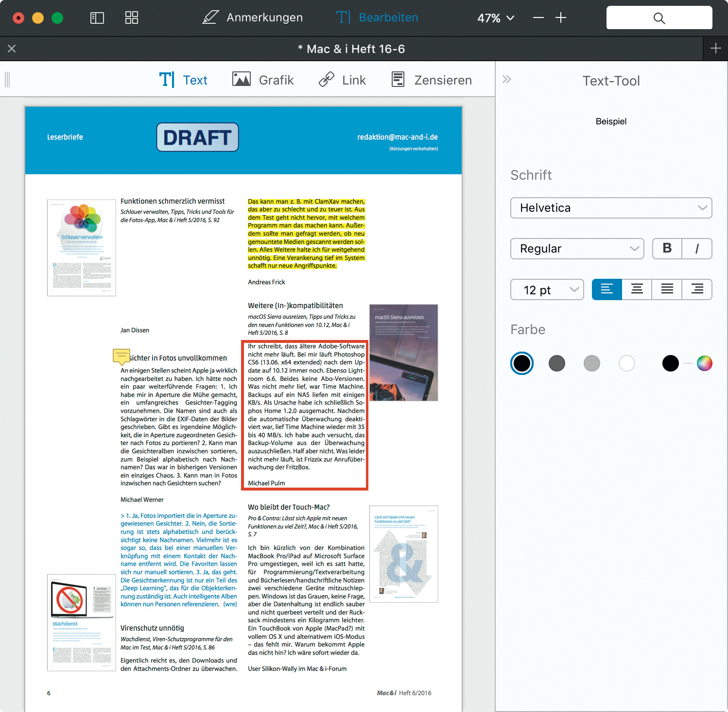
Task: Open the custom color wheel picker
Action: 704,363
